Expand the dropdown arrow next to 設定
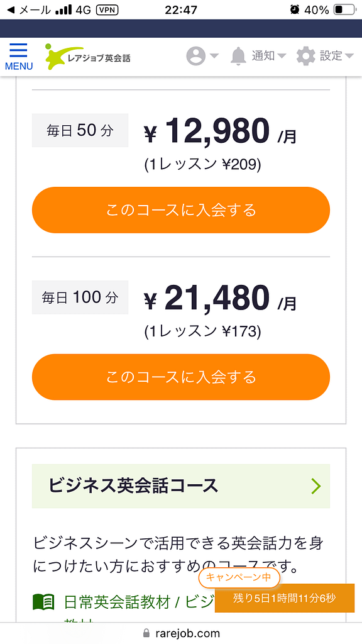The width and height of the screenshot is (362, 644). [349, 55]
